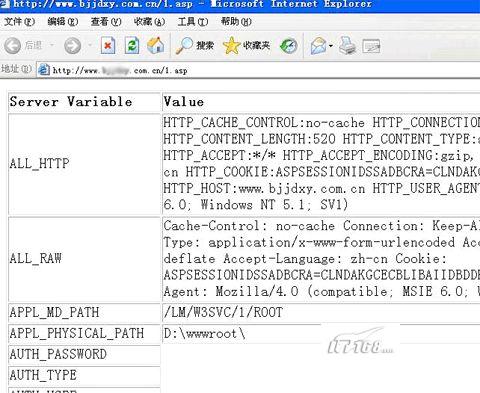Open the Forward history dropdown arrow

(90, 45)
